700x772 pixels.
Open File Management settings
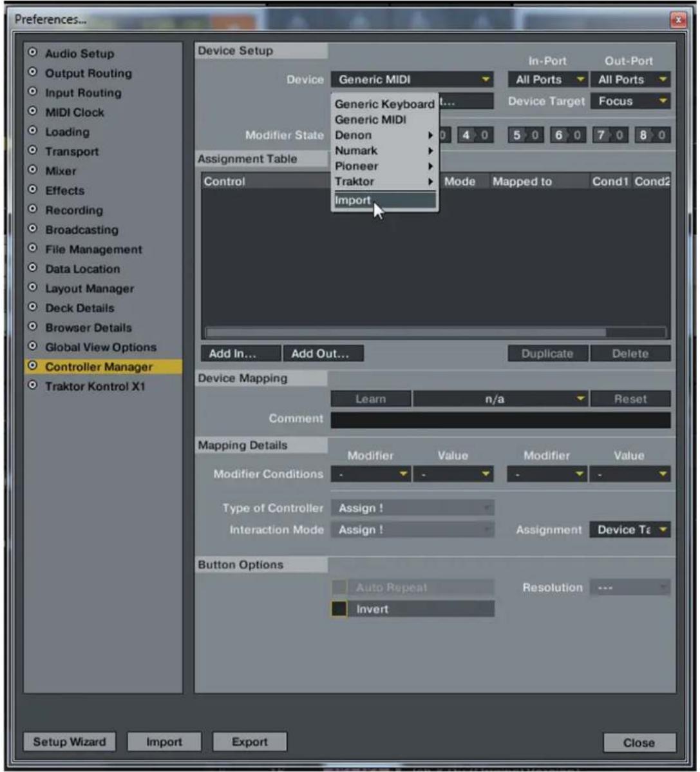coord(93,249)
